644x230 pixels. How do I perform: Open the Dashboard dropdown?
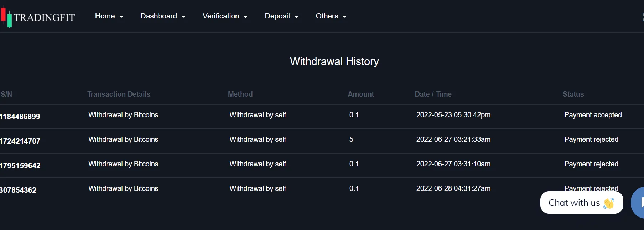coord(163,16)
